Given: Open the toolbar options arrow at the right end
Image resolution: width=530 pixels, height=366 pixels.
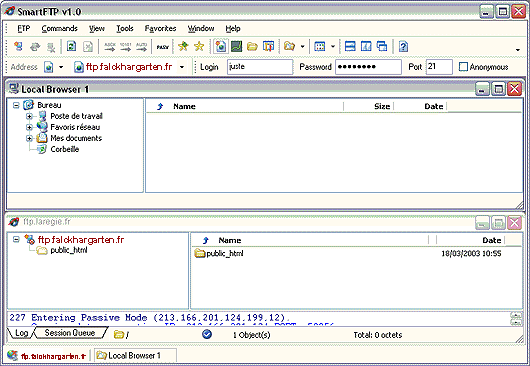Looking at the screenshot, I should (x=518, y=50).
